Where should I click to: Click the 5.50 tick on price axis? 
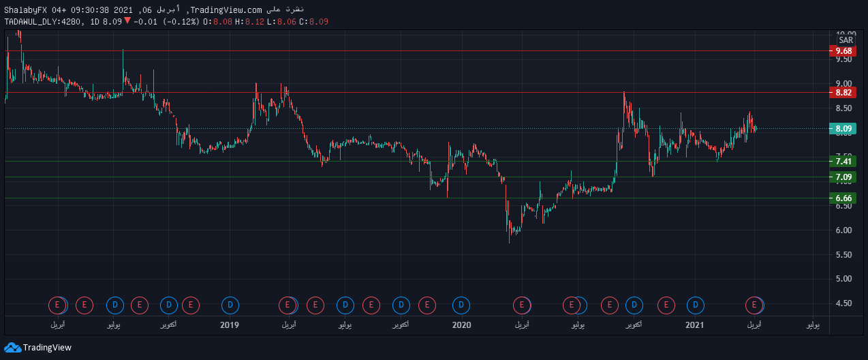click(x=844, y=255)
